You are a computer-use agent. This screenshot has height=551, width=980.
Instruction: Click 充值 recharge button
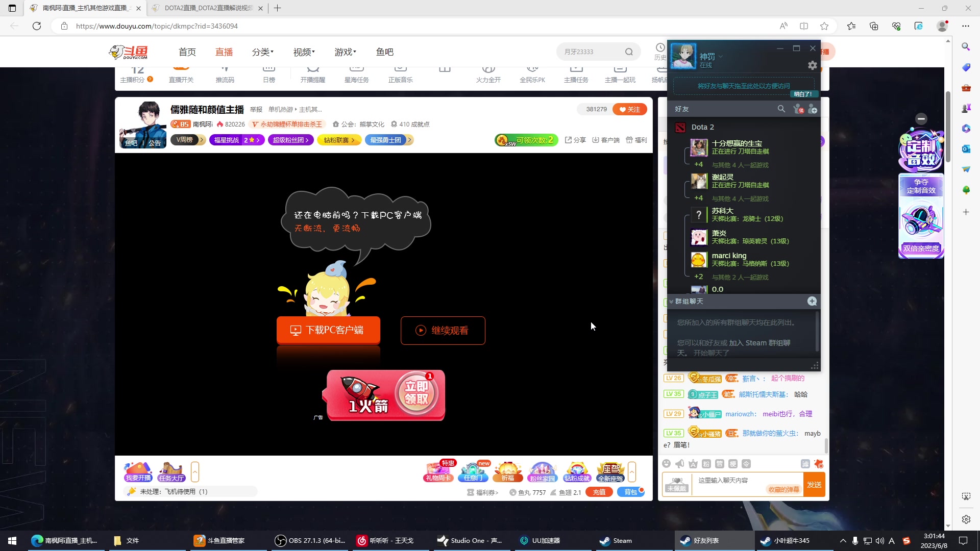click(x=599, y=492)
